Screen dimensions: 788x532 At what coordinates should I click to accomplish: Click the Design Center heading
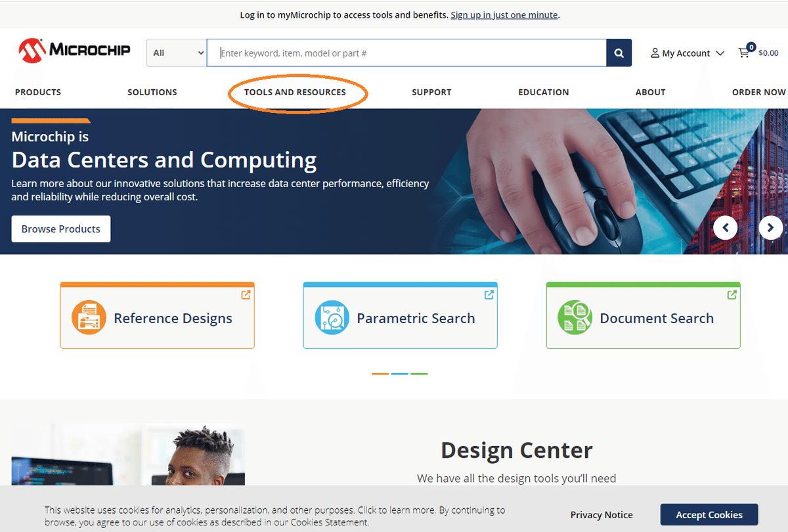(x=517, y=451)
